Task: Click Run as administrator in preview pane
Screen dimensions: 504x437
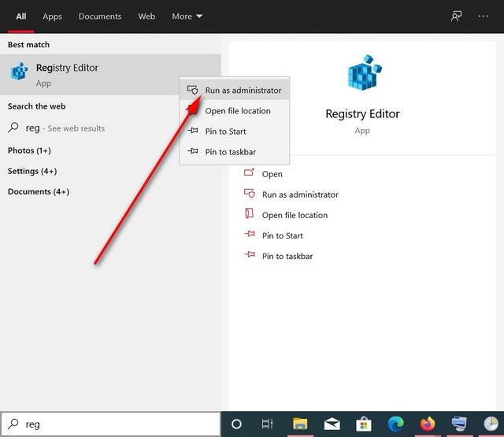Action: [300, 194]
